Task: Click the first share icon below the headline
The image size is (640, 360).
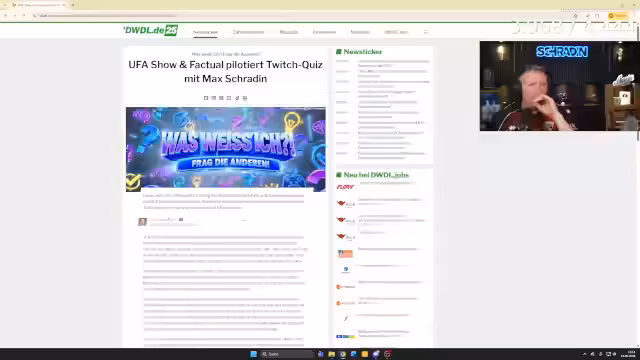Action: [x=206, y=98]
